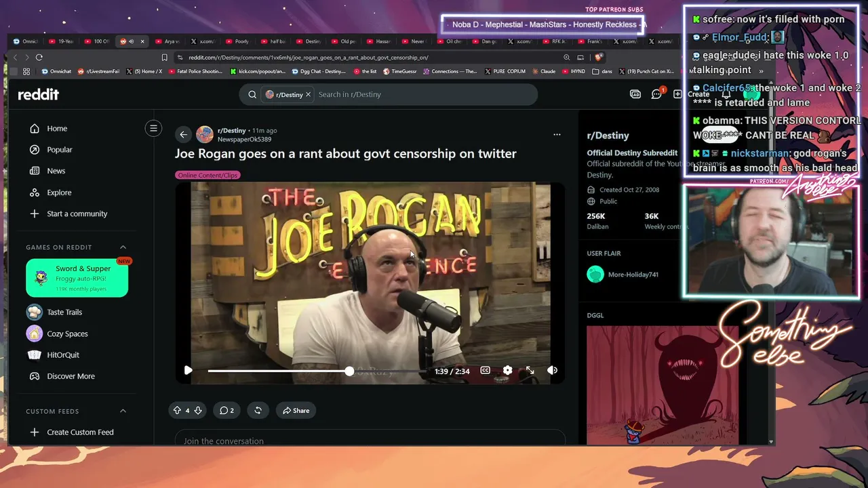Image resolution: width=868 pixels, height=488 pixels.
Task: Collapse the Custom Feeds section
Action: 123,411
